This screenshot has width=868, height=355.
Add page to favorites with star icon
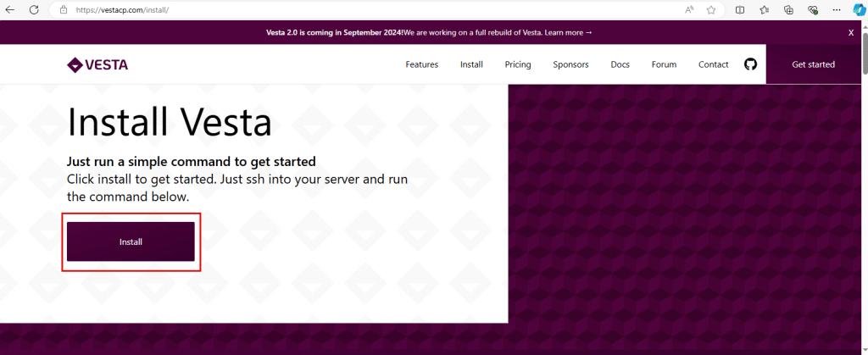pos(711,10)
